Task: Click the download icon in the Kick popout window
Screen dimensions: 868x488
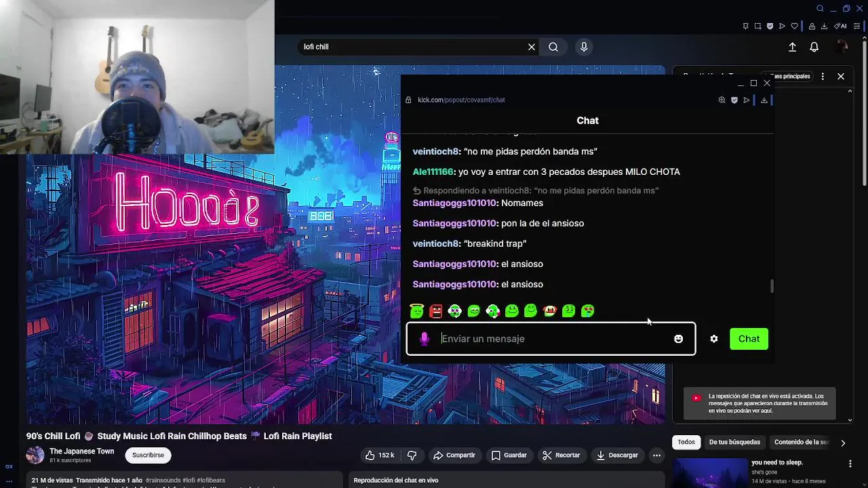Action: [764, 100]
